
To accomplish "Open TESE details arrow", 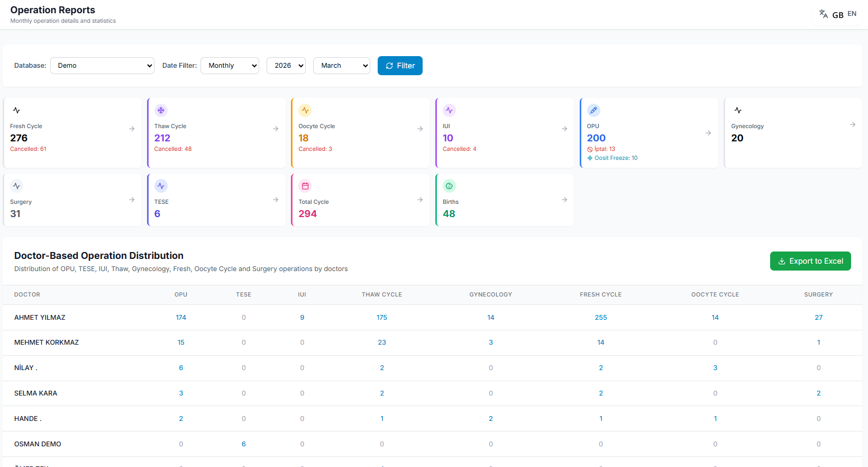I will pyautogui.click(x=276, y=200).
